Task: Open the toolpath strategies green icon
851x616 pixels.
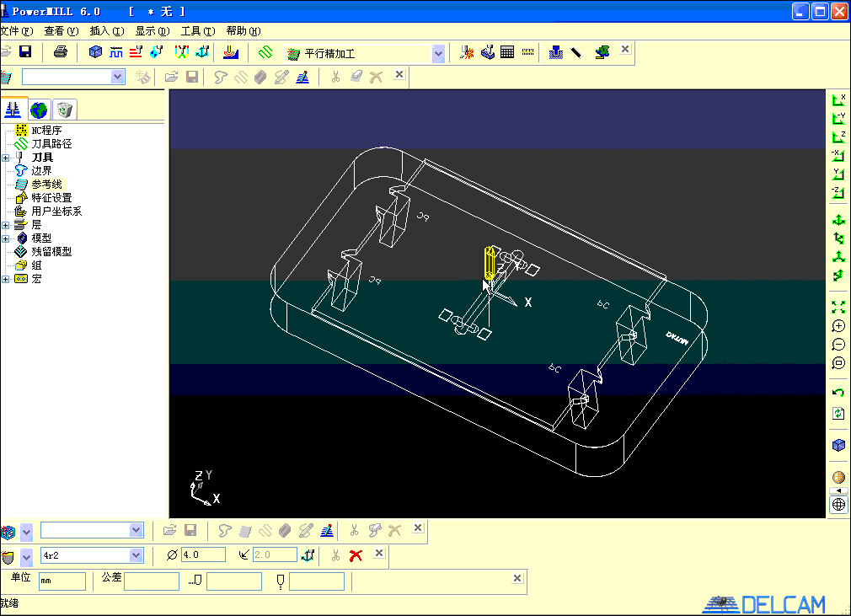Action: coord(265,52)
